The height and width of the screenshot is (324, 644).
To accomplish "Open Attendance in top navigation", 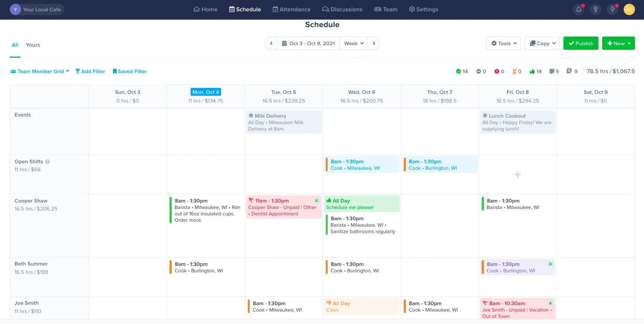I will coord(291,9).
